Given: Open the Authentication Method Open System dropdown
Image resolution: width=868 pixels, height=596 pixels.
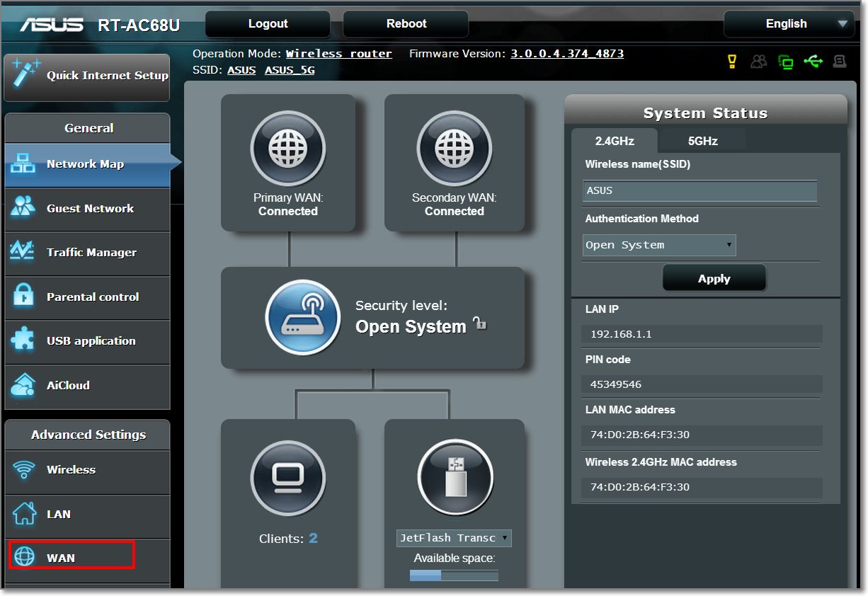Looking at the screenshot, I should [x=659, y=245].
